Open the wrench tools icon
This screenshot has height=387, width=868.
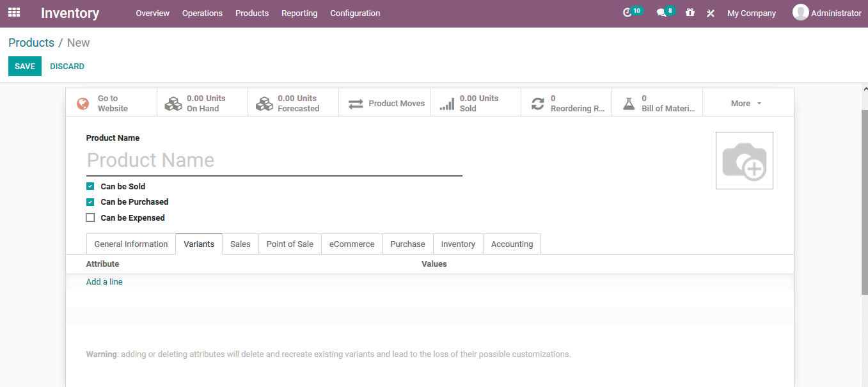(x=710, y=13)
